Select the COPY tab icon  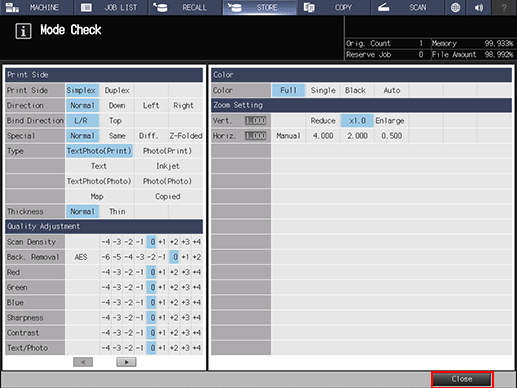309,7
